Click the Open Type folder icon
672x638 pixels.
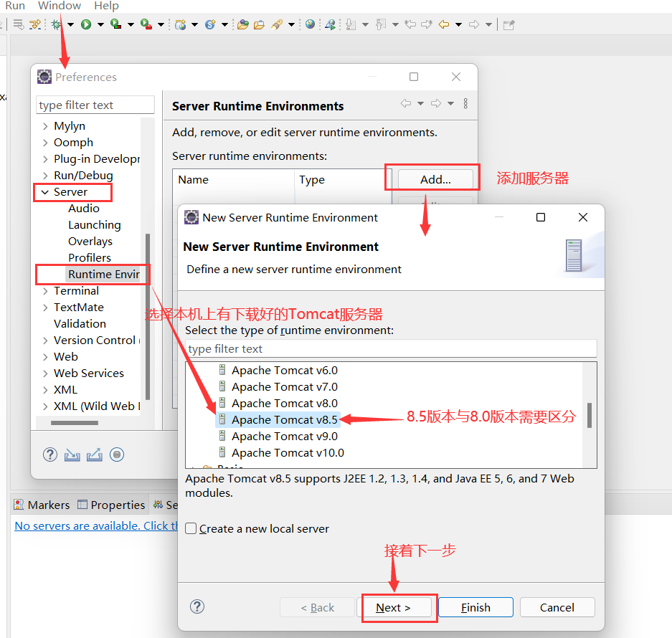pos(242,24)
